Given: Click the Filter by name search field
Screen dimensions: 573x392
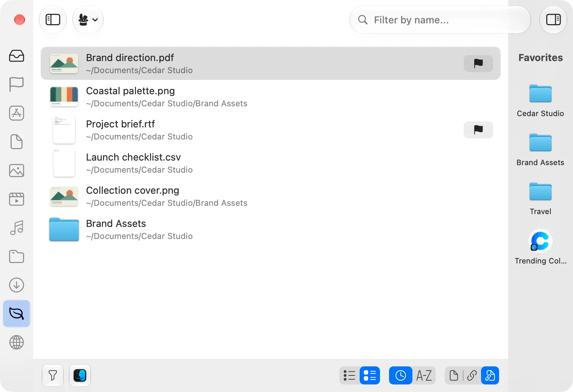Looking at the screenshot, I should [440, 20].
